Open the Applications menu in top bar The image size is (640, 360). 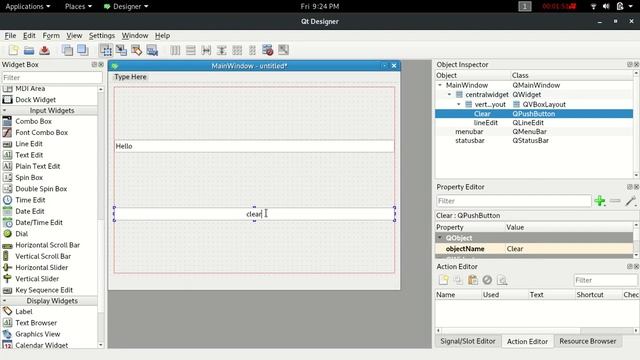click(28, 6)
